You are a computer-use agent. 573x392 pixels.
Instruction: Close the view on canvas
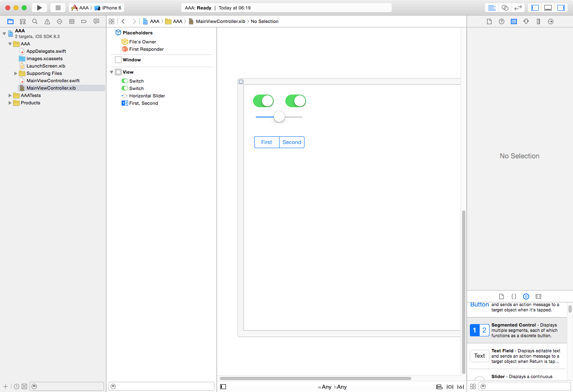(241, 82)
